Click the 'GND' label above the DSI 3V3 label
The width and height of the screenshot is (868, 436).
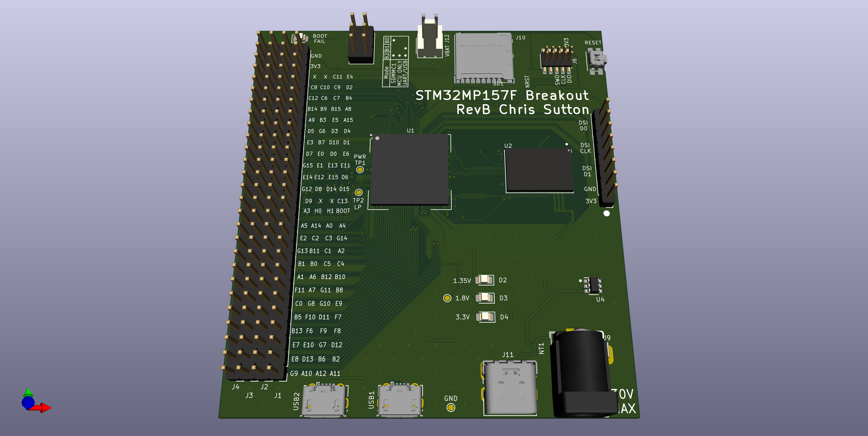click(x=590, y=189)
